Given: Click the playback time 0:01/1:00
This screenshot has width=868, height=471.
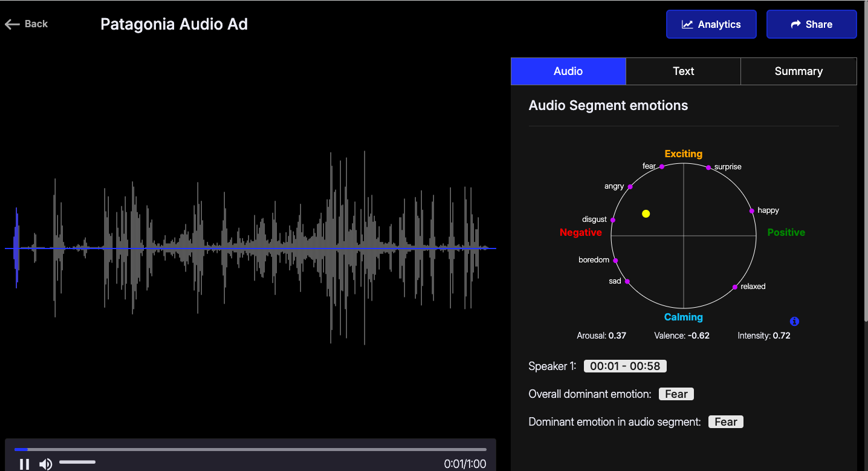Looking at the screenshot, I should click(x=465, y=464).
